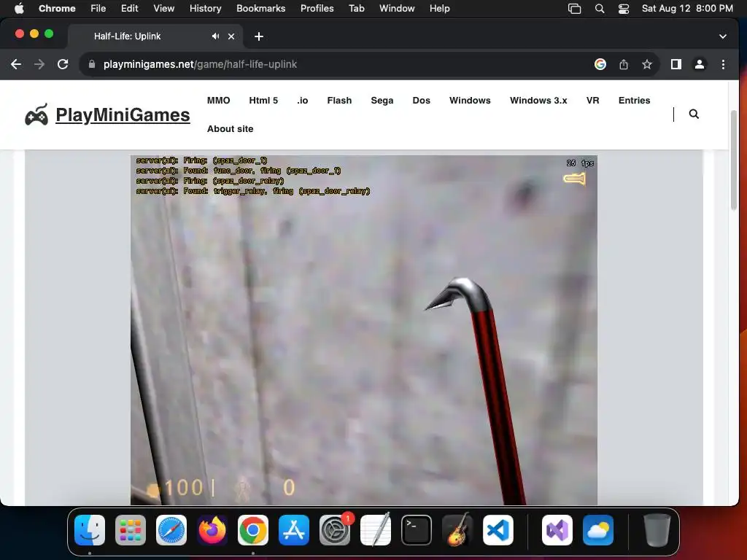Open the Window menu
747x560 pixels.
click(x=397, y=9)
